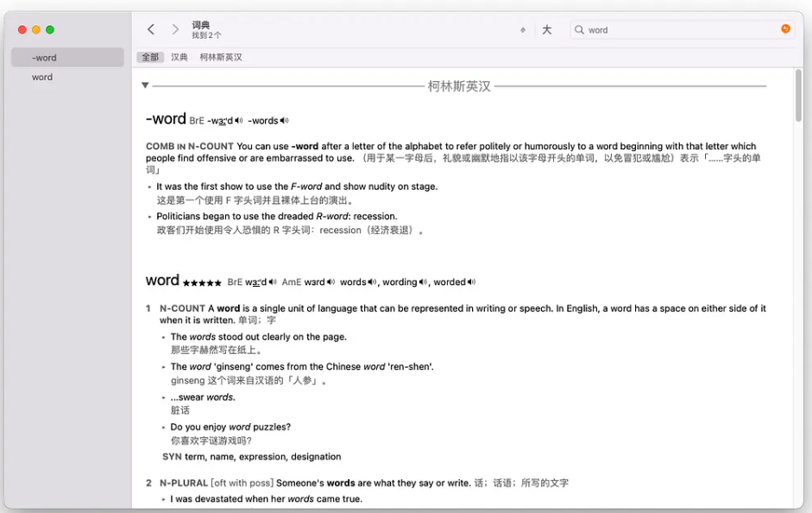Click the example '...swear words.'

click(203, 397)
